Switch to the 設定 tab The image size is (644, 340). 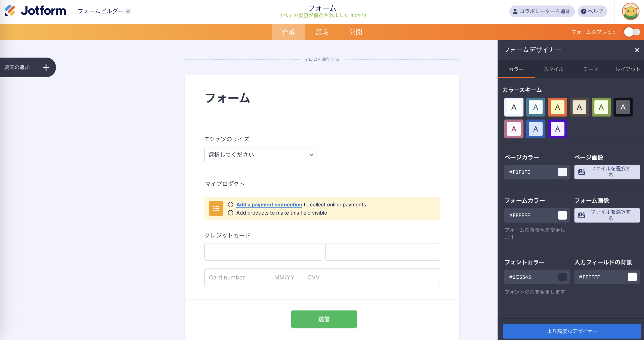pyautogui.click(x=322, y=32)
